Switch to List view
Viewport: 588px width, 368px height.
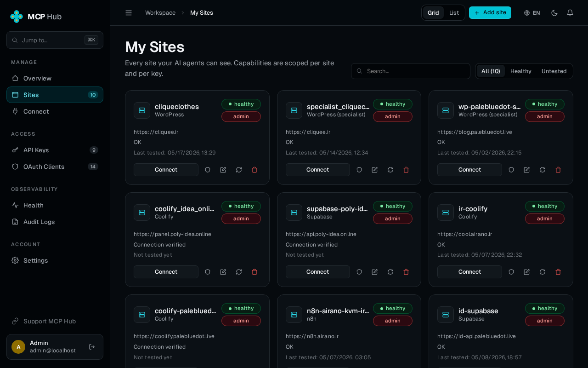point(454,13)
